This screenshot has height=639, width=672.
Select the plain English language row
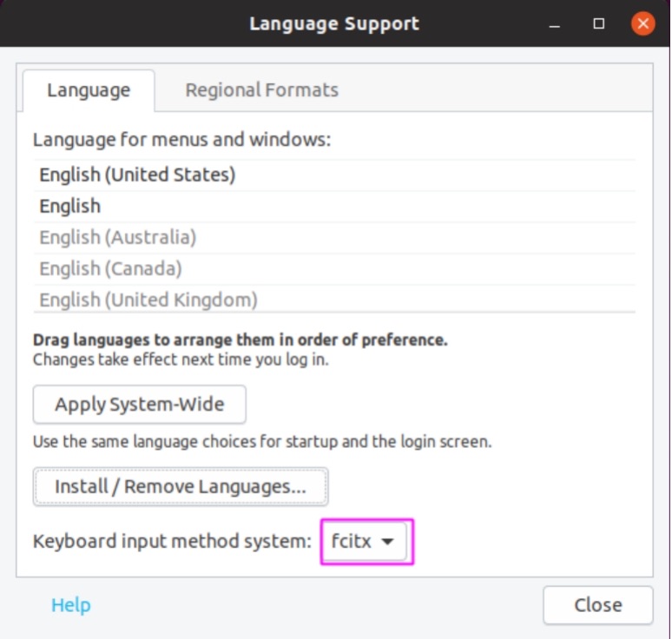point(334,206)
